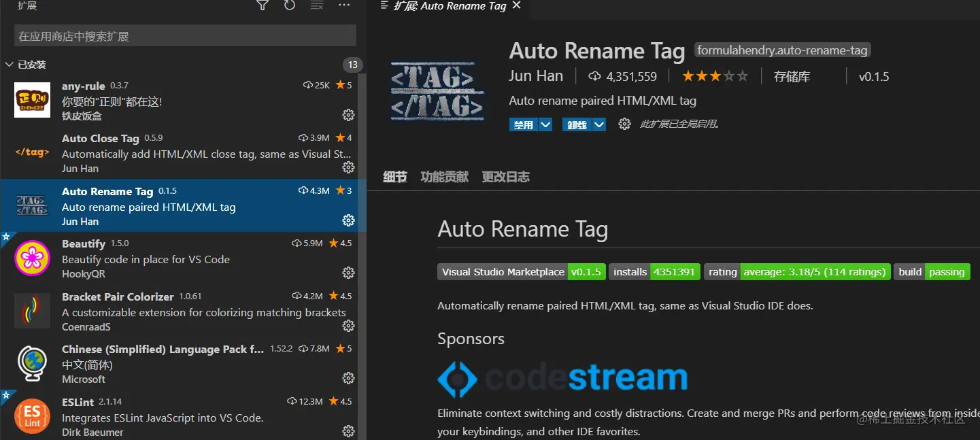Click the ESLint orange icon

pos(33,416)
